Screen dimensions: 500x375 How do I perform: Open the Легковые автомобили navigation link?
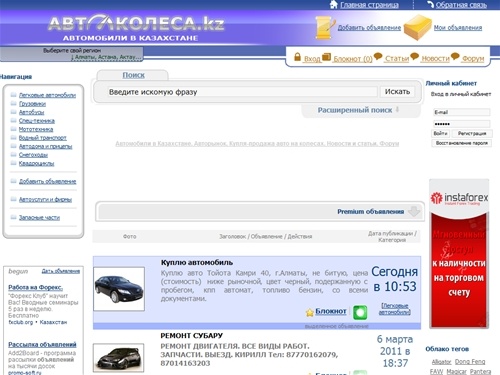47,95
